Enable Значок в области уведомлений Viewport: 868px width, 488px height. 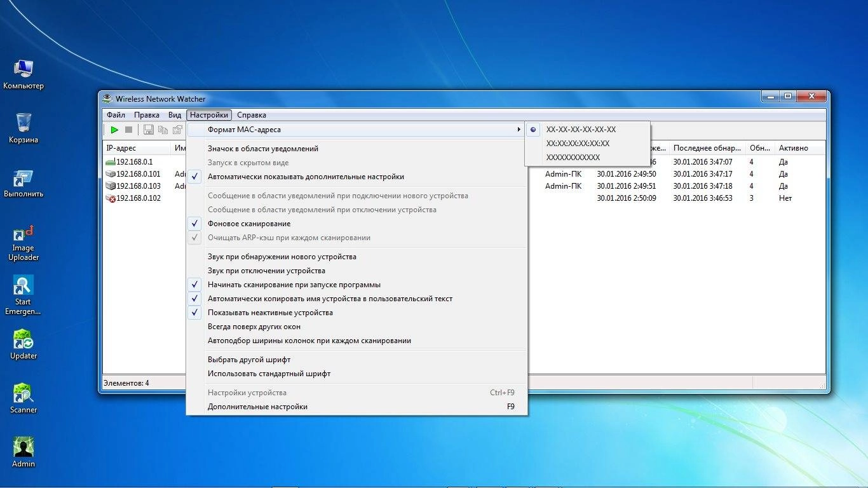click(x=356, y=149)
